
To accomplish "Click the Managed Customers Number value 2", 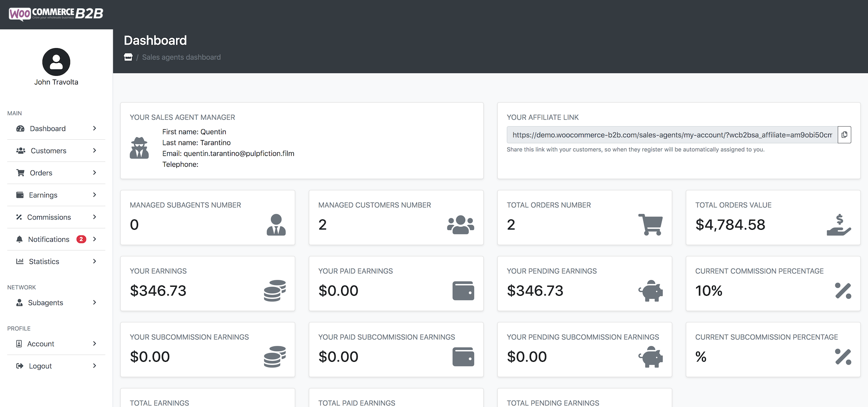I will pyautogui.click(x=322, y=225).
